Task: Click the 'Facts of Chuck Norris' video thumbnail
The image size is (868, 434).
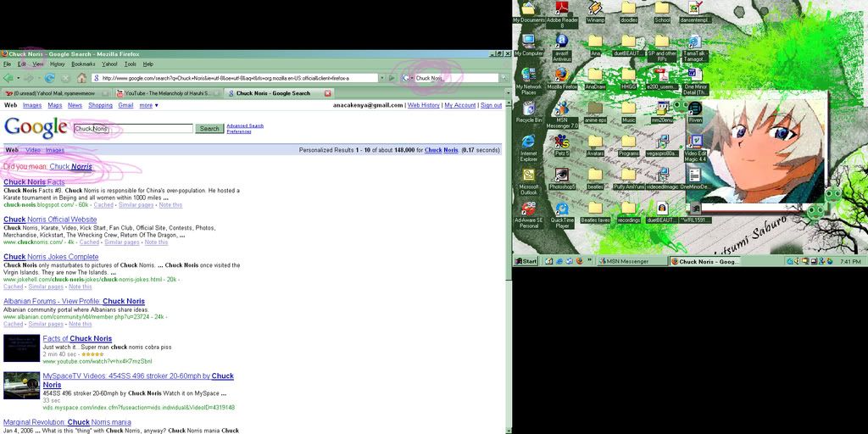Action: [21, 348]
